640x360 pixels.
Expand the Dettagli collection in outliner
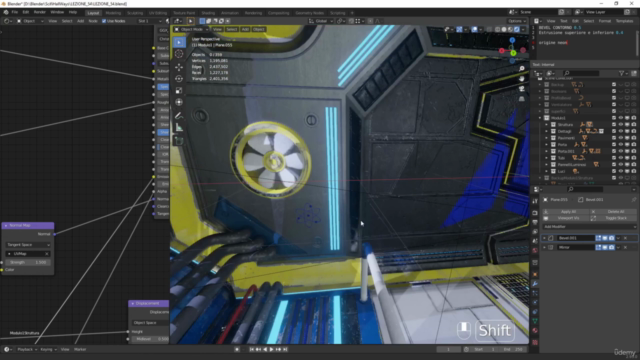[547, 131]
